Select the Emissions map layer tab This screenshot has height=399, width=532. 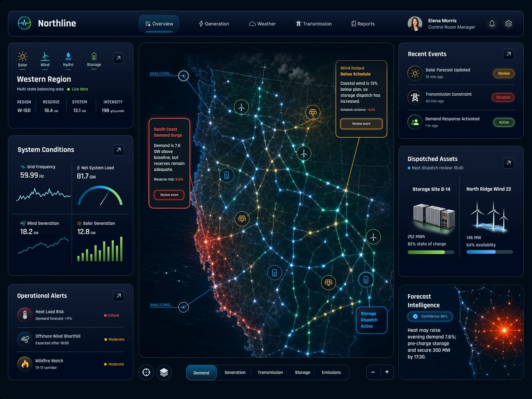pos(331,372)
